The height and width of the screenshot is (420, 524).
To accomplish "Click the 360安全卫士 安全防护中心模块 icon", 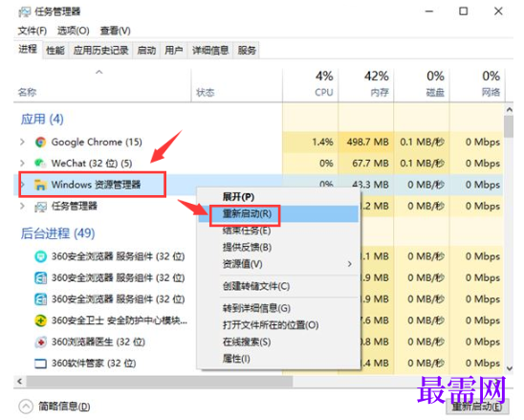I will click(x=40, y=321).
